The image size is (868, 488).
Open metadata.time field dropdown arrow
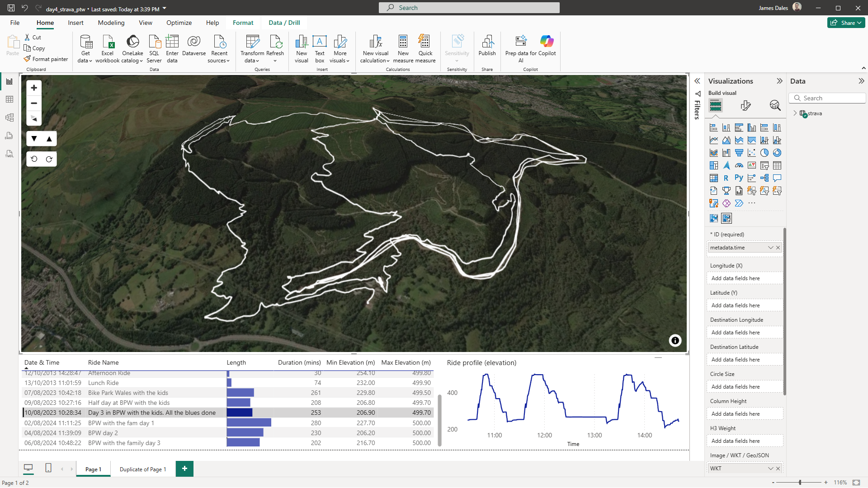click(x=770, y=248)
